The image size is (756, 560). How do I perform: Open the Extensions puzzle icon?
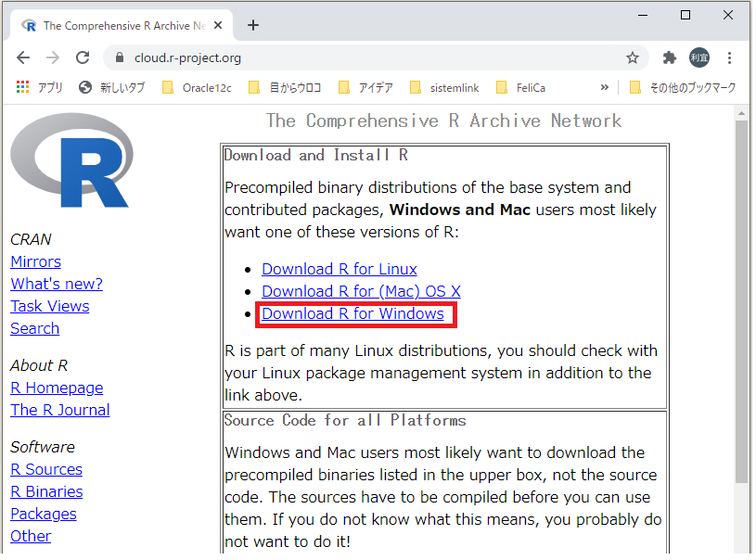click(669, 58)
